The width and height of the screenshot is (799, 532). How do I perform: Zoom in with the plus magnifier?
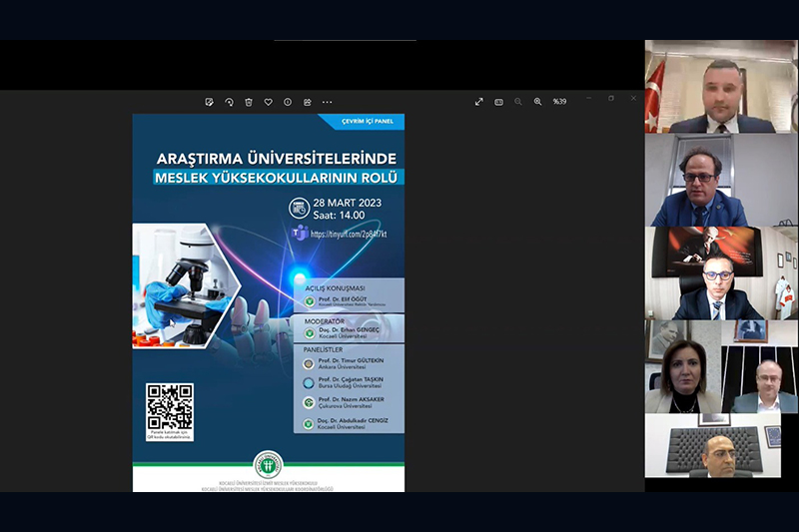point(537,102)
